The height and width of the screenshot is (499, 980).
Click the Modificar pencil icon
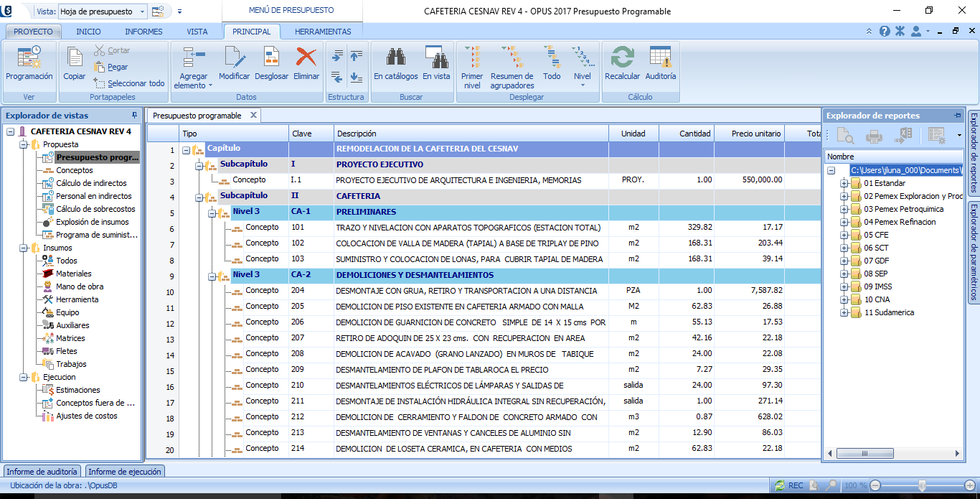point(234,57)
